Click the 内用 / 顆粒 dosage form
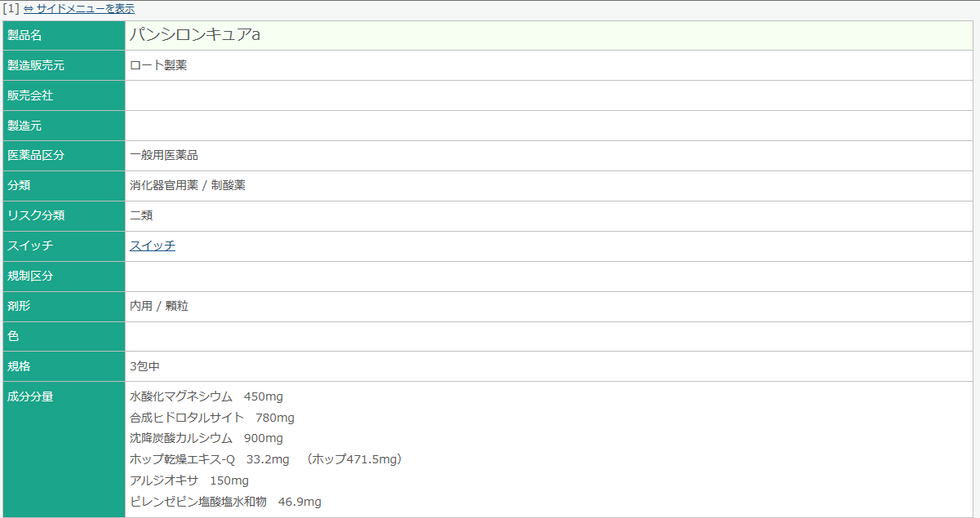Screen dimensions: 980x518 (x=159, y=307)
